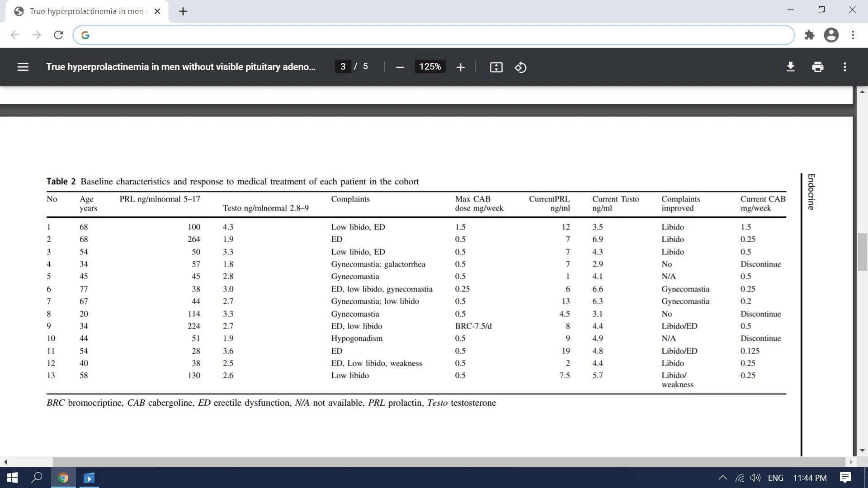The image size is (868, 488).
Task: Go back to previous page
Action: tap(15, 35)
